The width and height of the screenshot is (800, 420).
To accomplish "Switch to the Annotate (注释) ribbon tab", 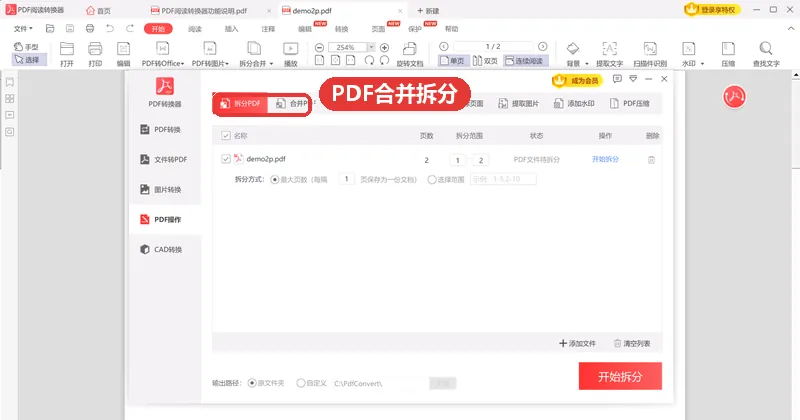I will [x=268, y=29].
